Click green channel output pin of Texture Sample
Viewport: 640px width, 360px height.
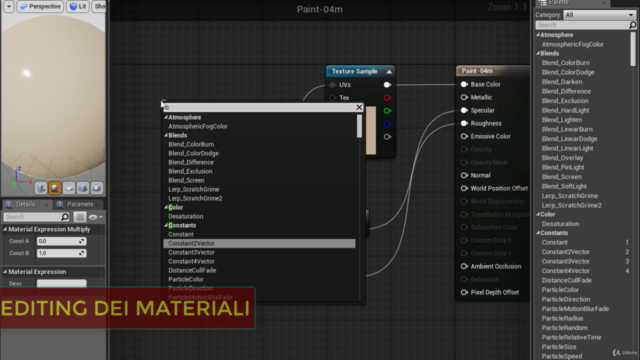coord(387,111)
